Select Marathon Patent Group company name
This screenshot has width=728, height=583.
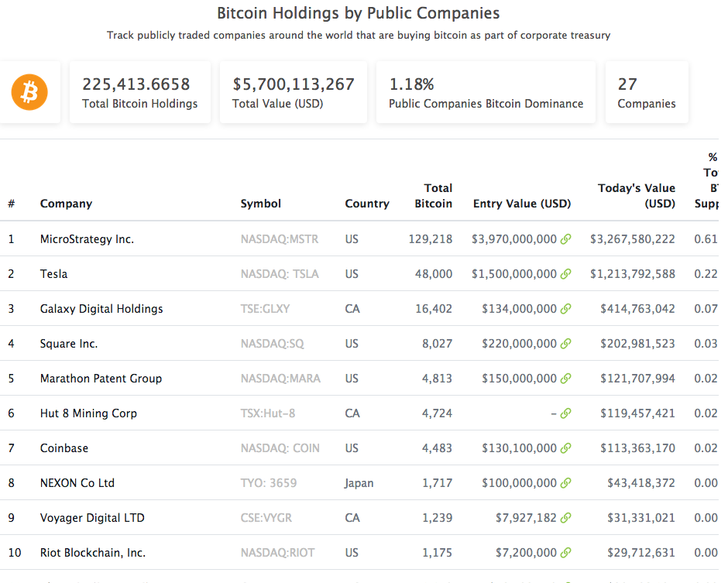[101, 379]
